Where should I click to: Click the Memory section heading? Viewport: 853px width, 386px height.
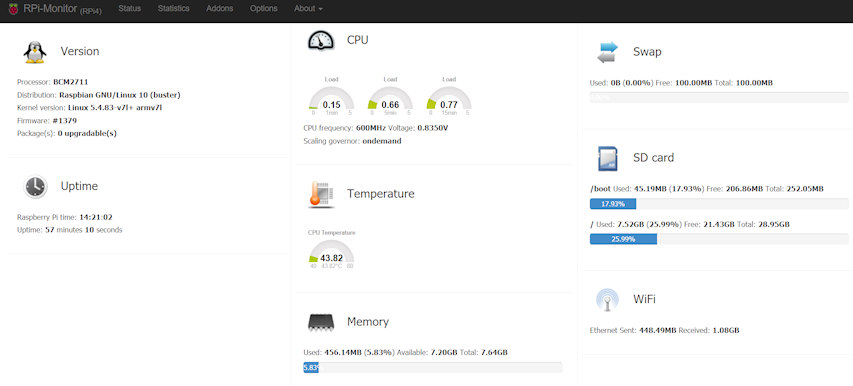pyautogui.click(x=368, y=322)
